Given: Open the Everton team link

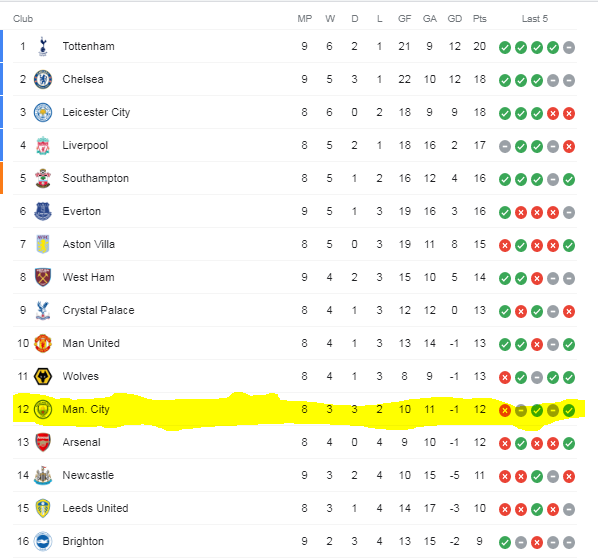Looking at the screenshot, I should (82, 211).
